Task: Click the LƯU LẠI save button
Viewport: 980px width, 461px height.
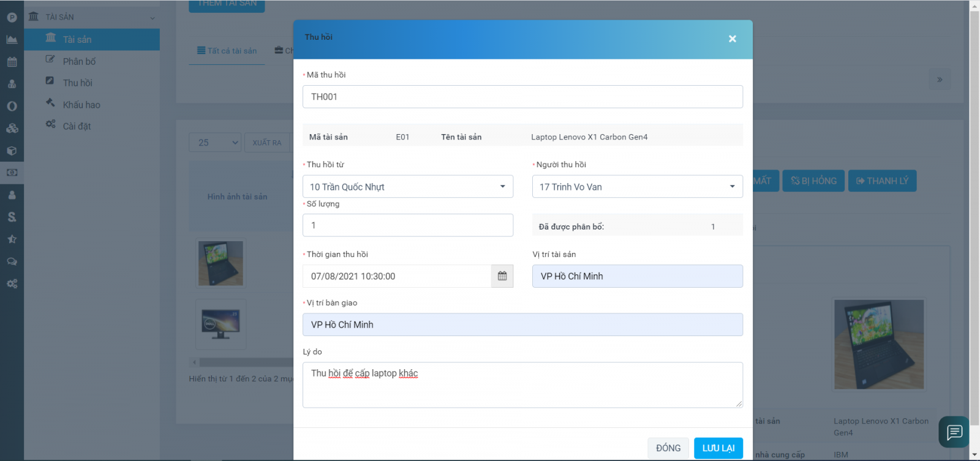Action: click(718, 448)
